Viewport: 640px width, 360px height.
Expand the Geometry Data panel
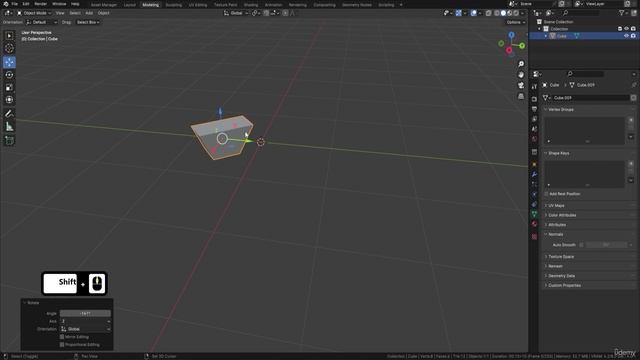click(561, 276)
